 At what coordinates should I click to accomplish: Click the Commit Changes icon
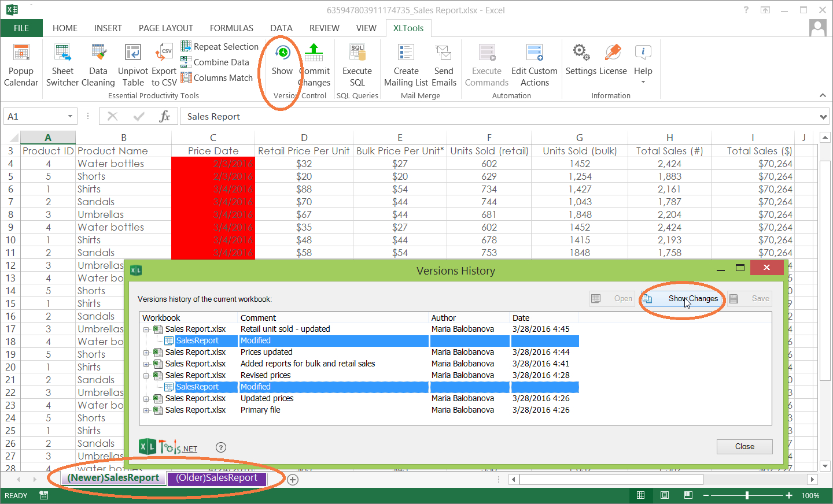point(314,64)
